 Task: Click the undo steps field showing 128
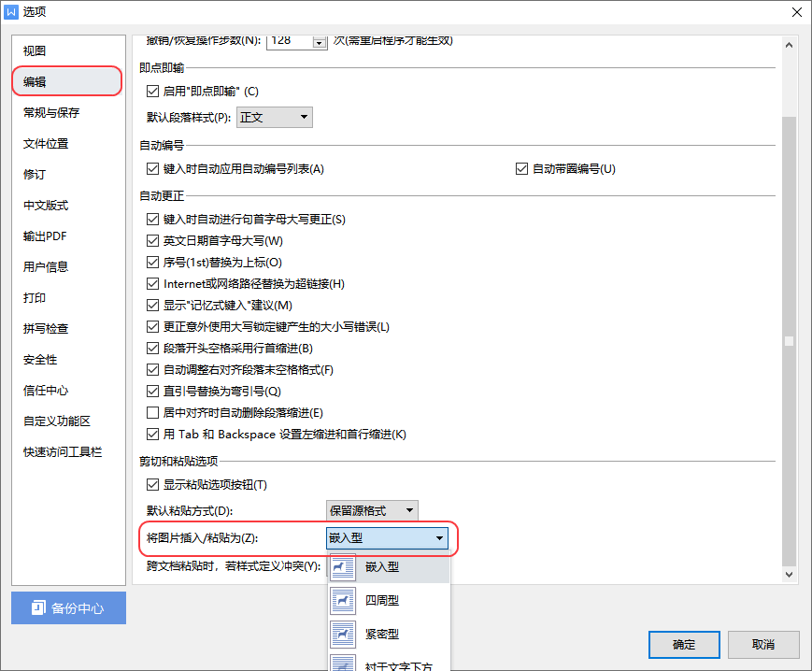tap(290, 41)
